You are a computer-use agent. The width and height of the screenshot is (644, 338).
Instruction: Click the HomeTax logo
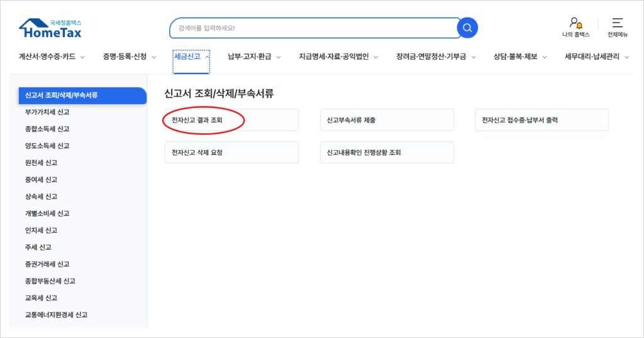pos(50,29)
